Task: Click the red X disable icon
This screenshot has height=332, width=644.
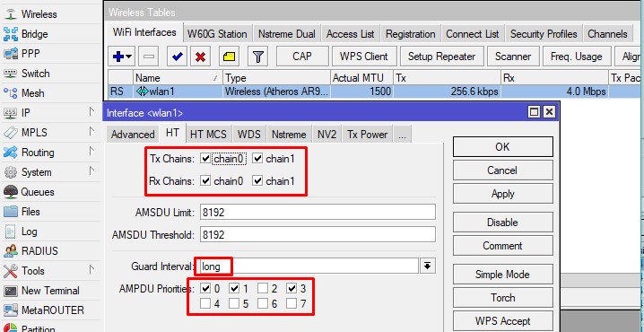Action: coord(200,57)
